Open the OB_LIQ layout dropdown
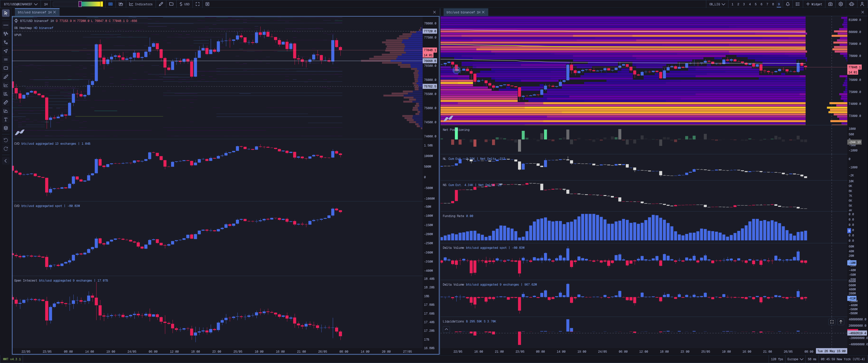Viewport: 868px width, 363px height. pos(717,4)
